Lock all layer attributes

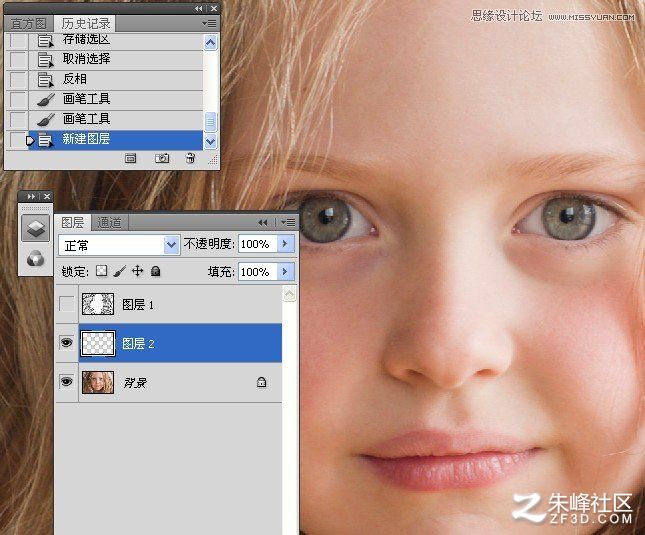pyautogui.click(x=155, y=271)
